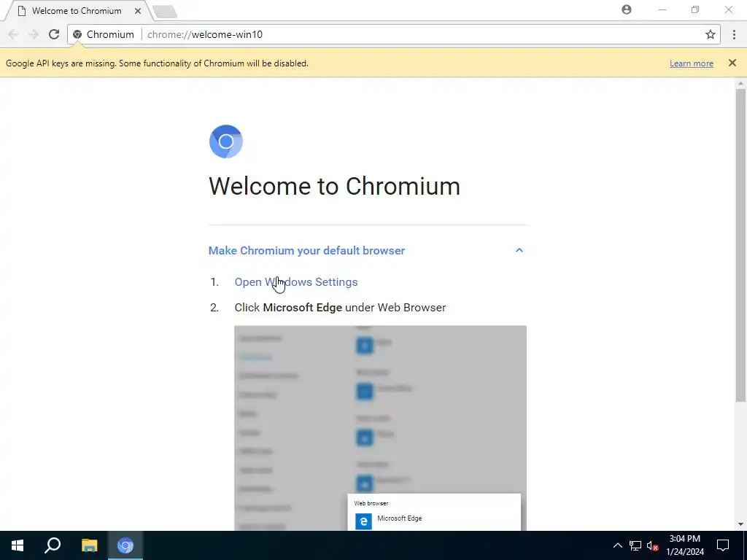Dismiss the Google API keys warning bar
Viewport: 747px width, 560px height.
tap(732, 63)
